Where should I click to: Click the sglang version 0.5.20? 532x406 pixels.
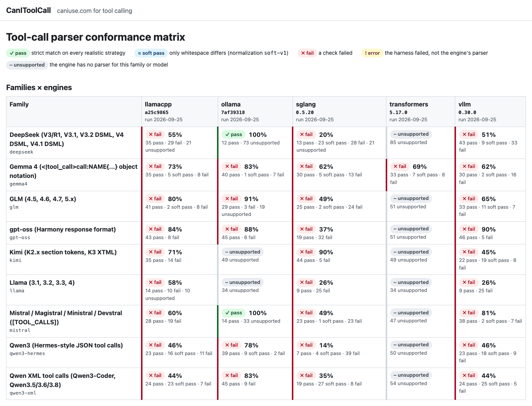305,113
